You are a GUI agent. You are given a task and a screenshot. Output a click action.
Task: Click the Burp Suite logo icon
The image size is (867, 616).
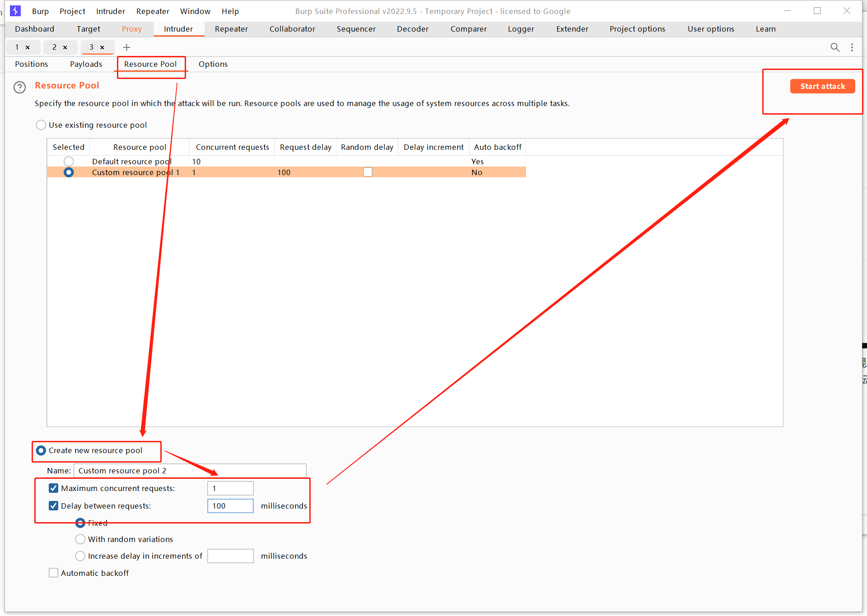click(x=15, y=11)
